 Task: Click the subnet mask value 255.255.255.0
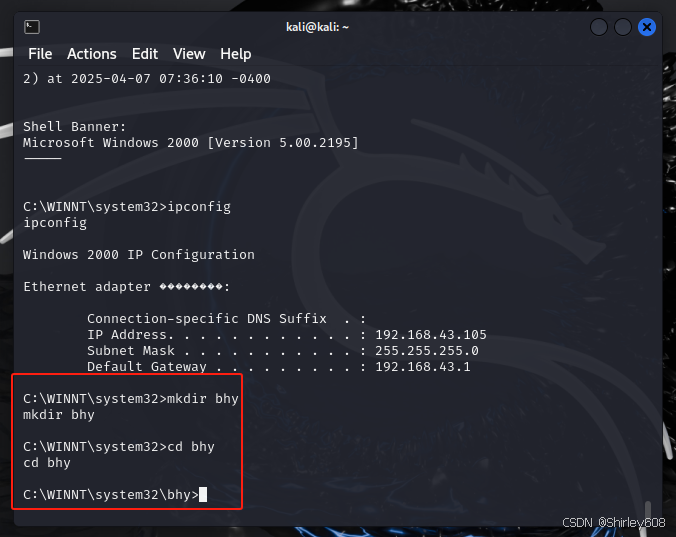point(427,350)
